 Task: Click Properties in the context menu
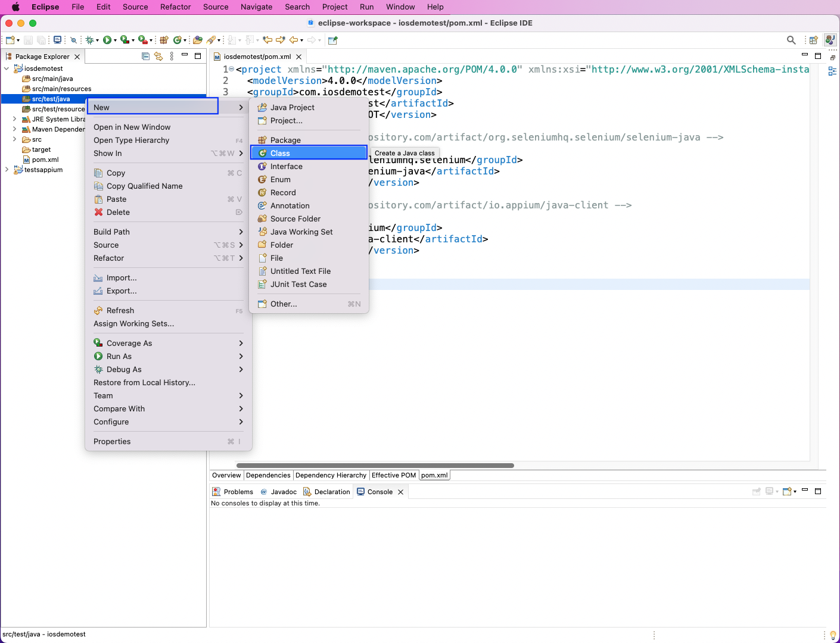pyautogui.click(x=112, y=442)
